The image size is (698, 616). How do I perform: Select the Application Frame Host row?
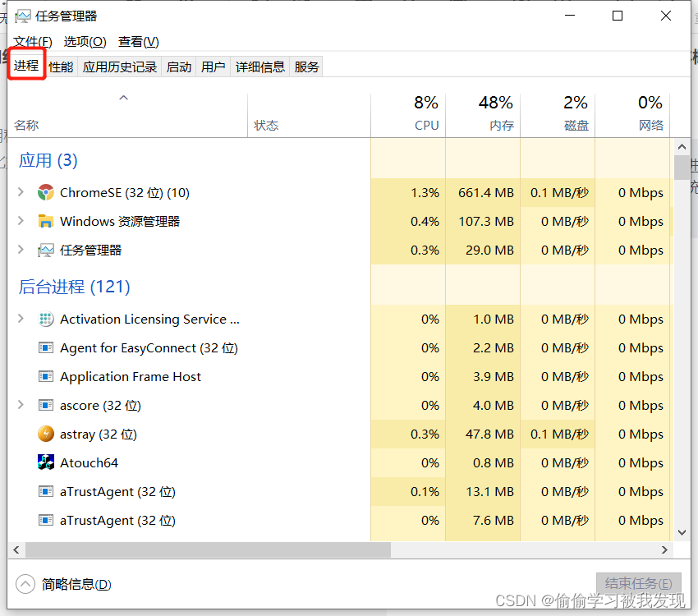tap(341, 376)
